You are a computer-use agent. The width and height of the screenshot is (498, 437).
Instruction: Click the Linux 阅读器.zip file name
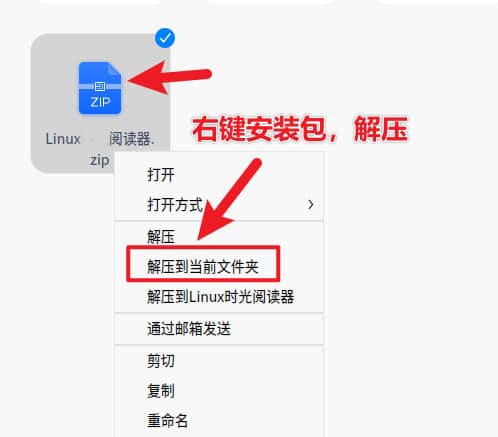point(100,149)
